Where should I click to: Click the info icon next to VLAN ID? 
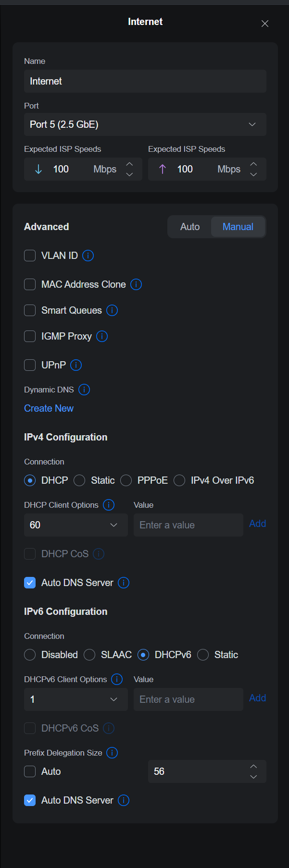click(88, 256)
